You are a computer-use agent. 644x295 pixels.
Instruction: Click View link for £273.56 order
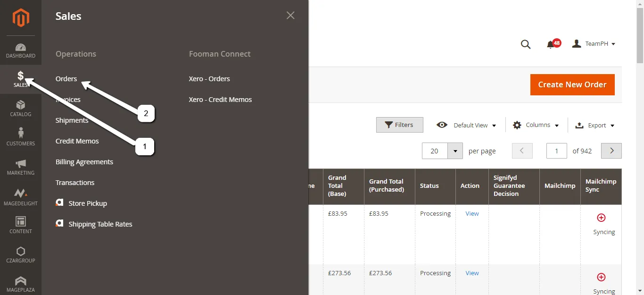pyautogui.click(x=472, y=273)
